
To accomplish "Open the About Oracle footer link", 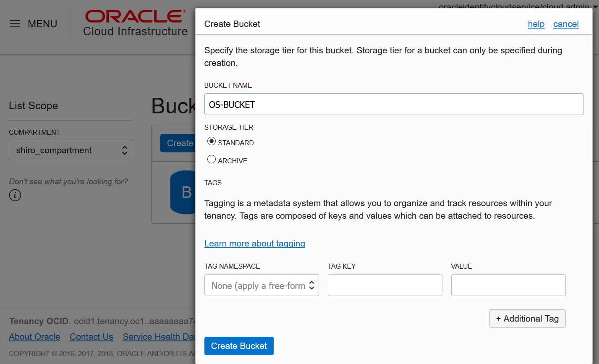I will pos(34,337).
